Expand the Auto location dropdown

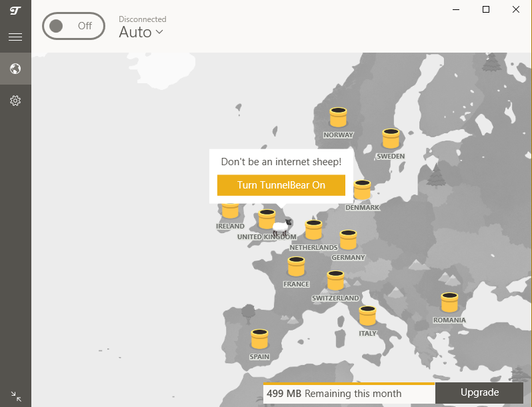pos(141,32)
